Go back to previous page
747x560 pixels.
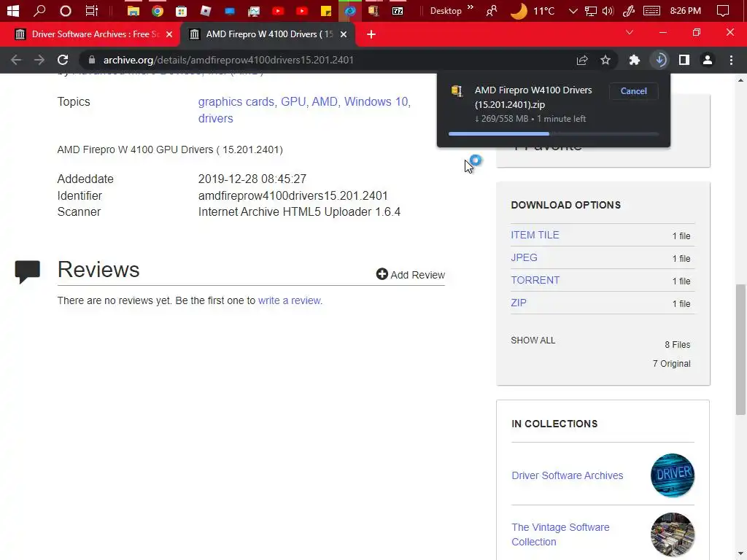click(x=16, y=60)
